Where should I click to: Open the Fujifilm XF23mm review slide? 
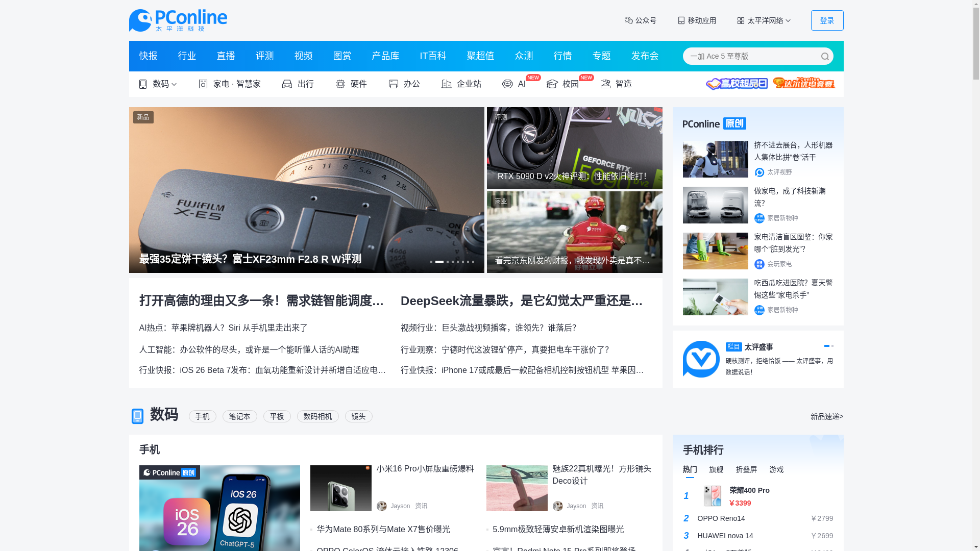(x=306, y=190)
